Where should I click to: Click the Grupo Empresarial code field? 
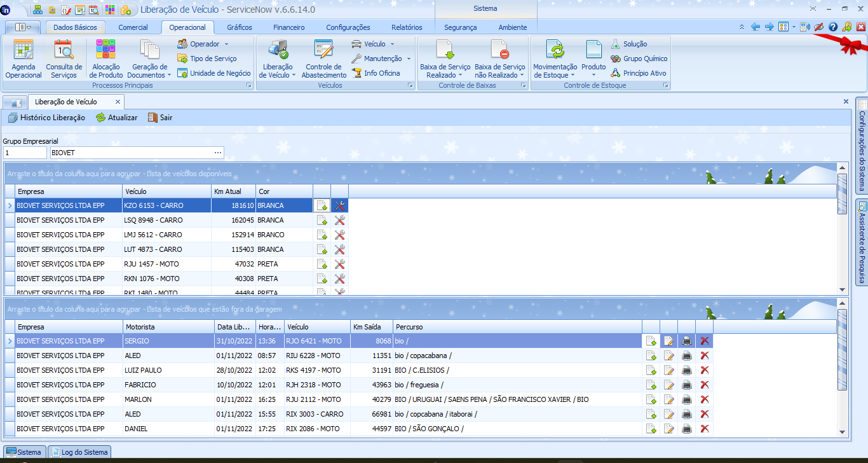(x=25, y=153)
